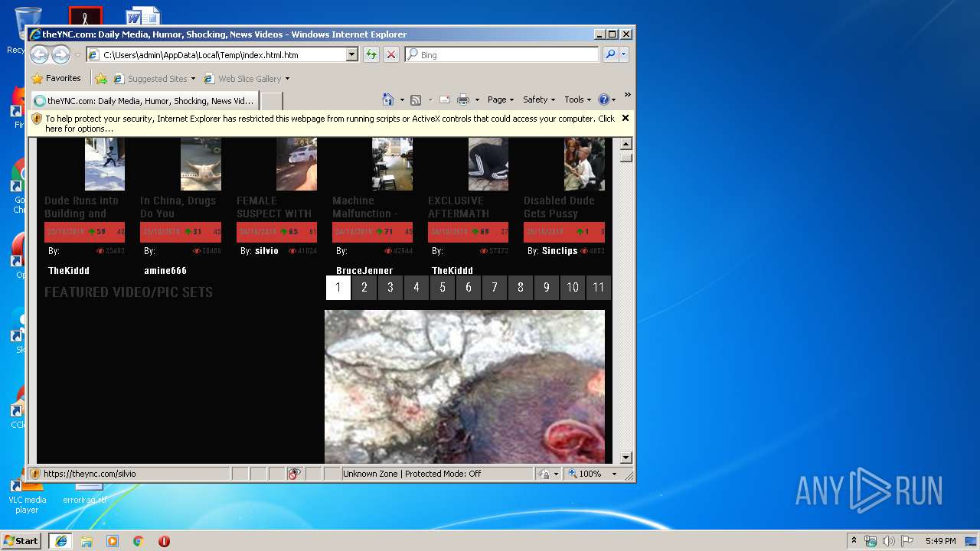Click the Home page icon

coord(388,99)
